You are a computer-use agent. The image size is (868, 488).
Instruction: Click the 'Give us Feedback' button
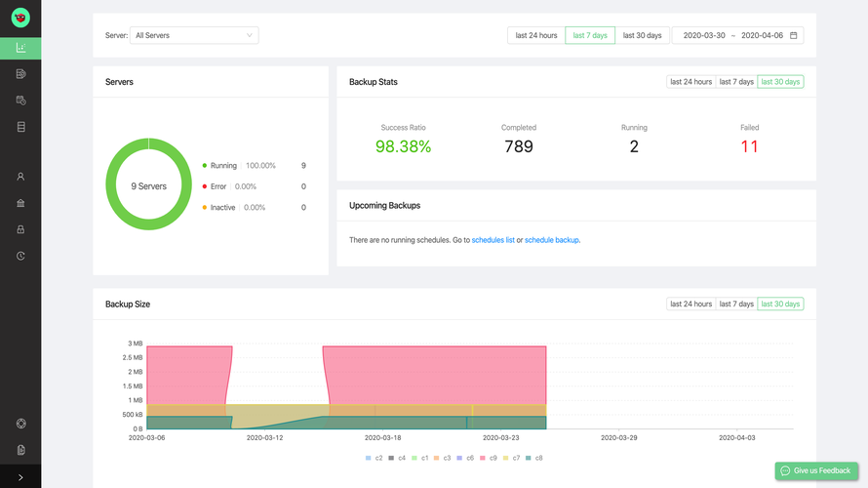click(x=816, y=470)
